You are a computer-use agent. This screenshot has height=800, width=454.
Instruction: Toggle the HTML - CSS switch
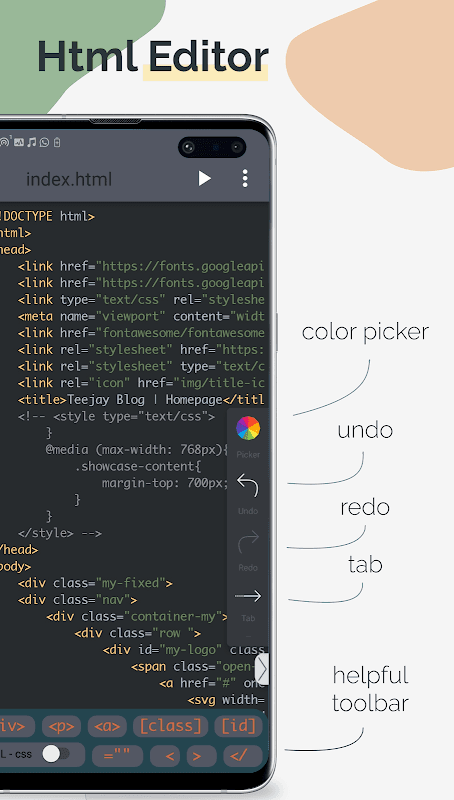point(56,754)
